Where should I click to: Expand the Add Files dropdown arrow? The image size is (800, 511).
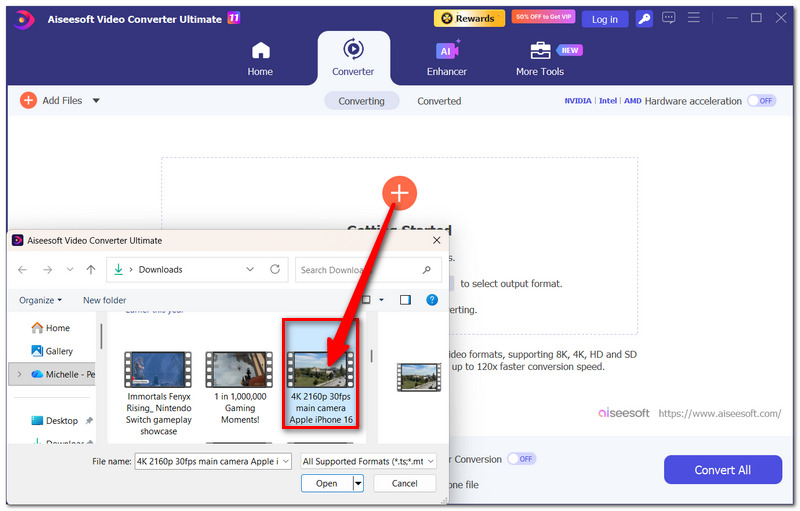point(96,100)
